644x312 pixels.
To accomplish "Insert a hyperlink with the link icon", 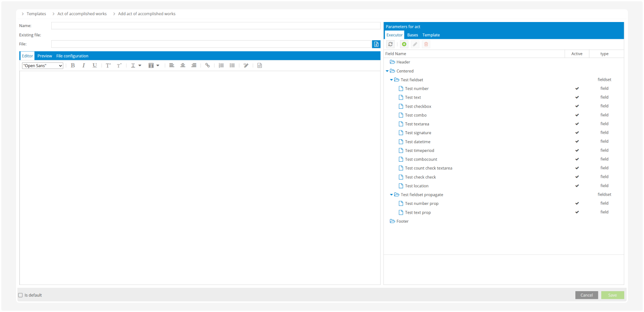I will [207, 66].
